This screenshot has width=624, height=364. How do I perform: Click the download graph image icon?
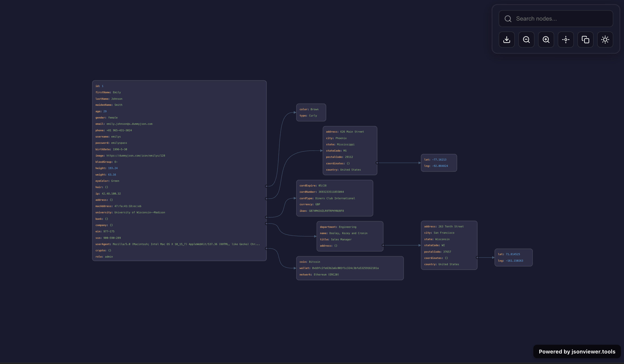click(507, 40)
